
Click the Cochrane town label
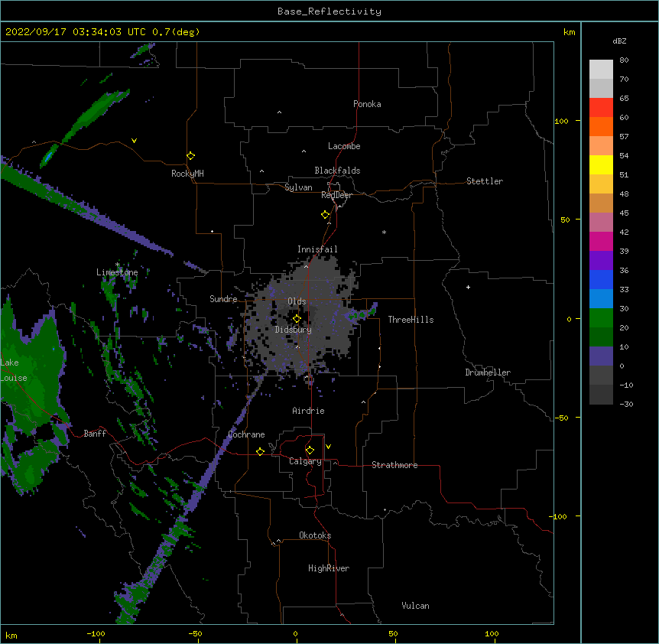pyautogui.click(x=246, y=434)
